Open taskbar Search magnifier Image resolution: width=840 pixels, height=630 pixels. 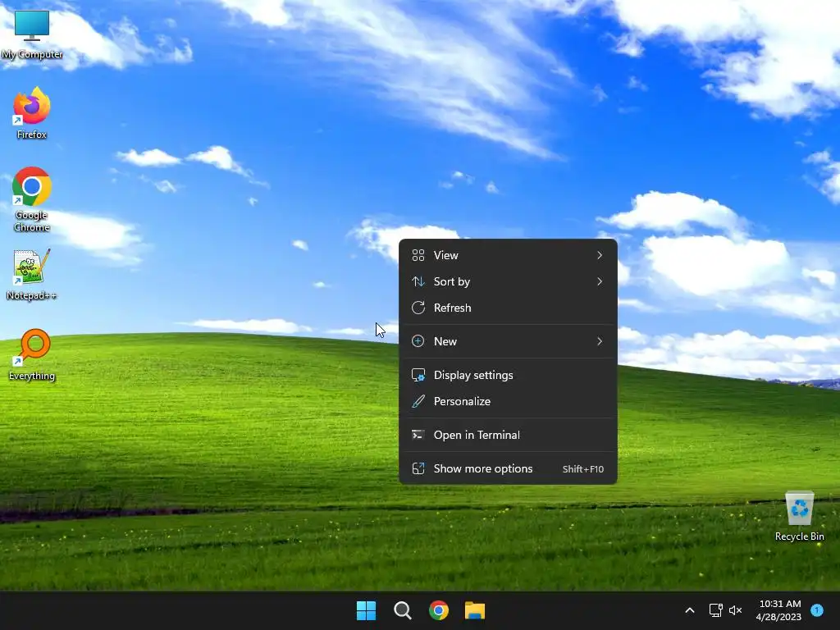pyautogui.click(x=402, y=610)
